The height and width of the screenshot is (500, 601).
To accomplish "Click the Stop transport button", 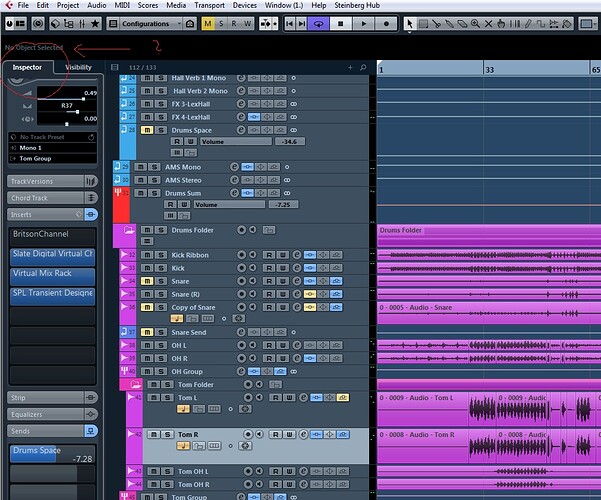I will click(340, 24).
